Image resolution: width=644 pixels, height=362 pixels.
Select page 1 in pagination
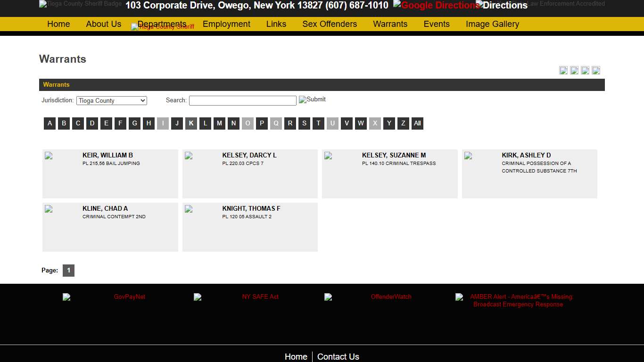[68, 271]
